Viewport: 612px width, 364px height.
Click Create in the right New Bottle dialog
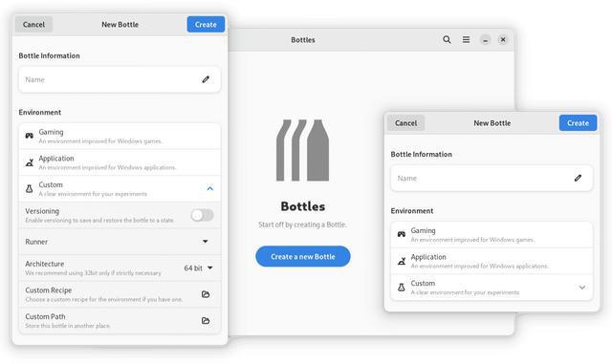click(578, 123)
